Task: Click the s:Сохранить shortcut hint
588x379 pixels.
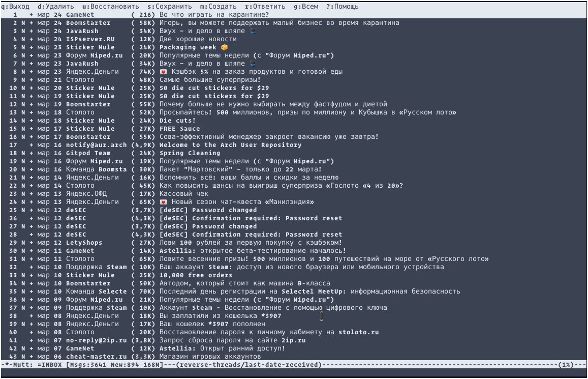Action: pyautogui.click(x=169, y=7)
